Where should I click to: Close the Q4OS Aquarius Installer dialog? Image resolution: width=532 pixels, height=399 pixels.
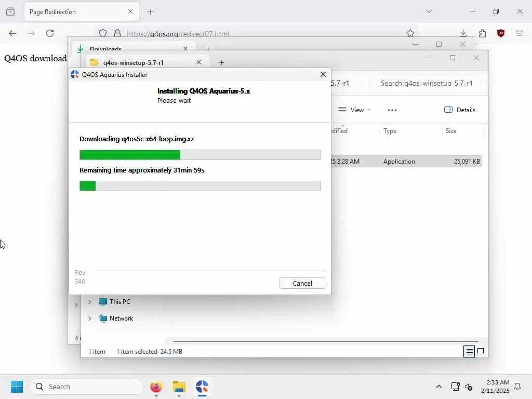[x=323, y=74]
